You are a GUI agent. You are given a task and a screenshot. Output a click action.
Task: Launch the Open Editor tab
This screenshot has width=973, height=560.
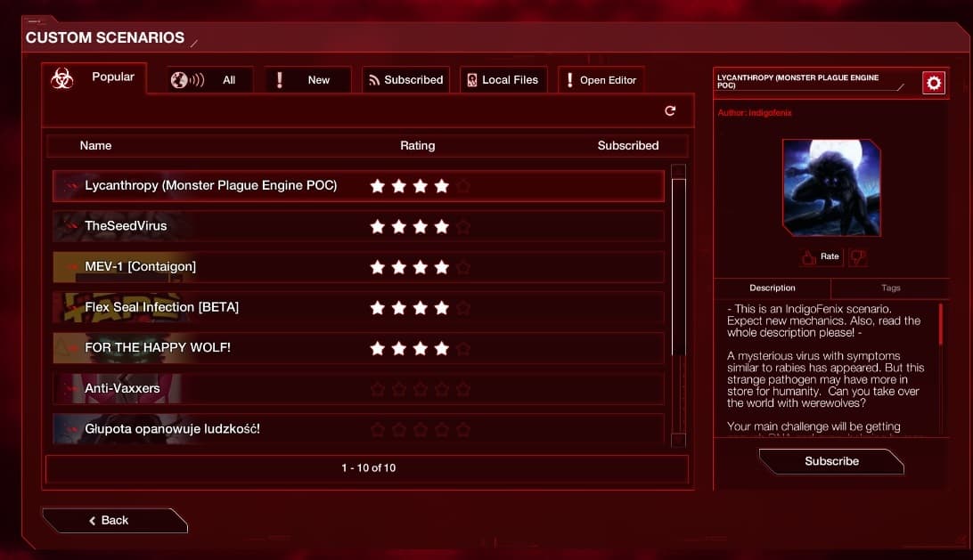pos(601,80)
